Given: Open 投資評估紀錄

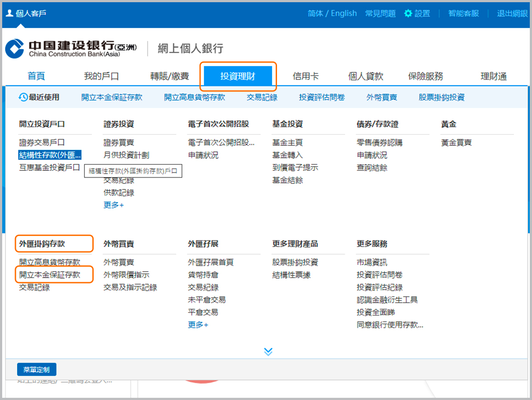Looking at the screenshot, I should (x=379, y=287).
